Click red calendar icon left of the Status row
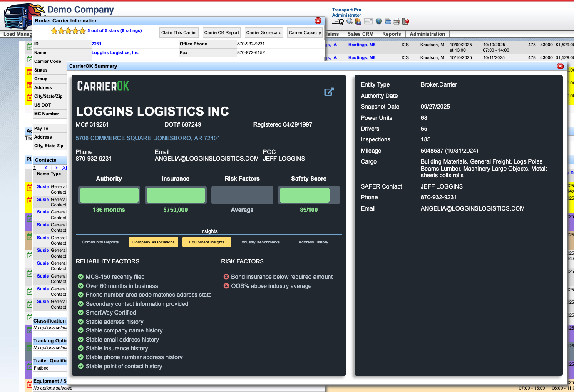Image resolution: width=574 pixels, height=392 pixels. tap(30, 72)
